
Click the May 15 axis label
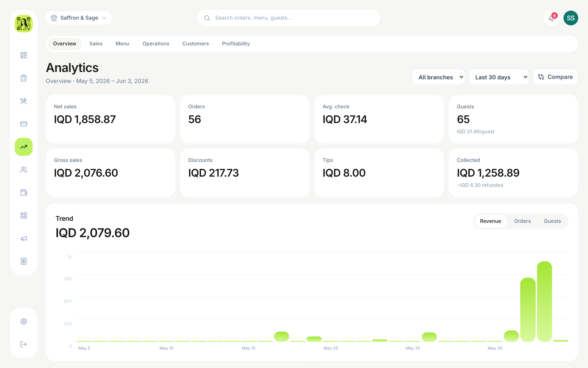(248, 348)
